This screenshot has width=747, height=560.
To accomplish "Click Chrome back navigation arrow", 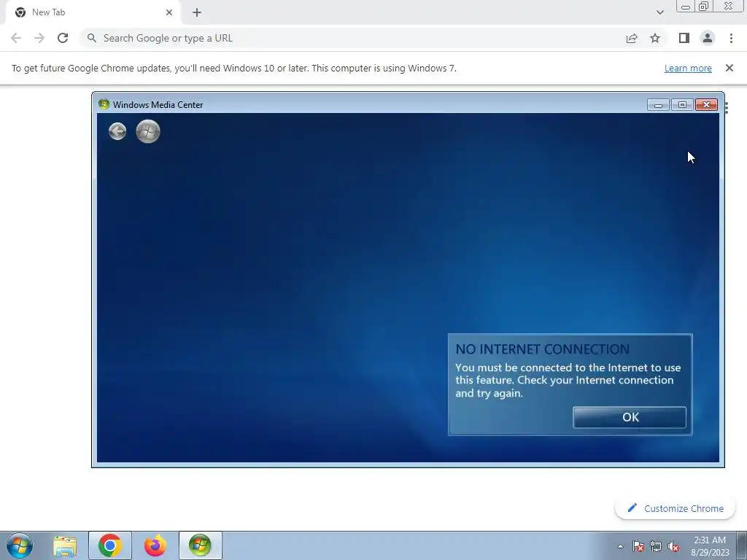I will coord(16,38).
